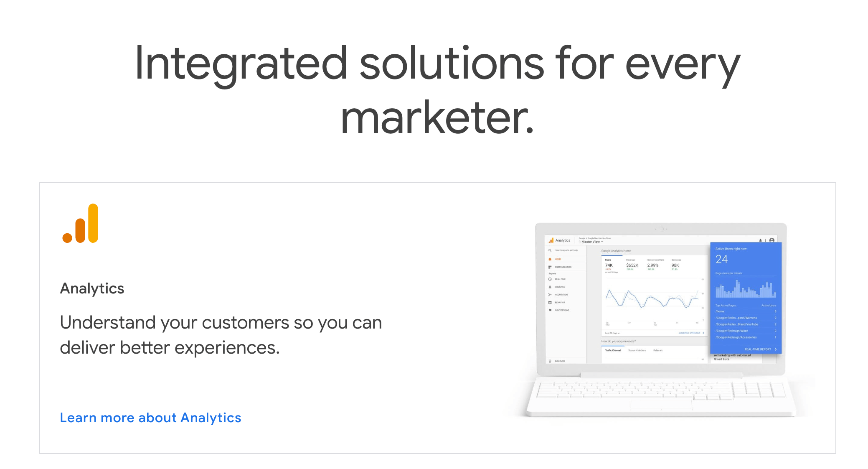Click the notifications bell icon in dashboard header

(760, 240)
